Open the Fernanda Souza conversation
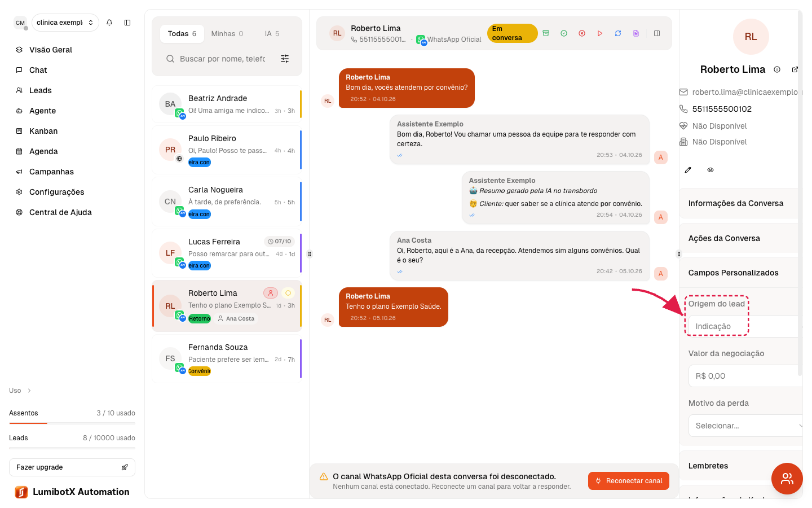The height and width of the screenshot is (508, 812). [227, 358]
